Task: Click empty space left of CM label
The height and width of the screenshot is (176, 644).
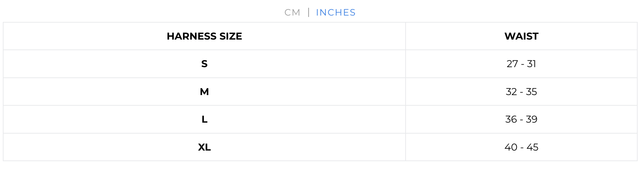Action: pyautogui.click(x=141, y=12)
